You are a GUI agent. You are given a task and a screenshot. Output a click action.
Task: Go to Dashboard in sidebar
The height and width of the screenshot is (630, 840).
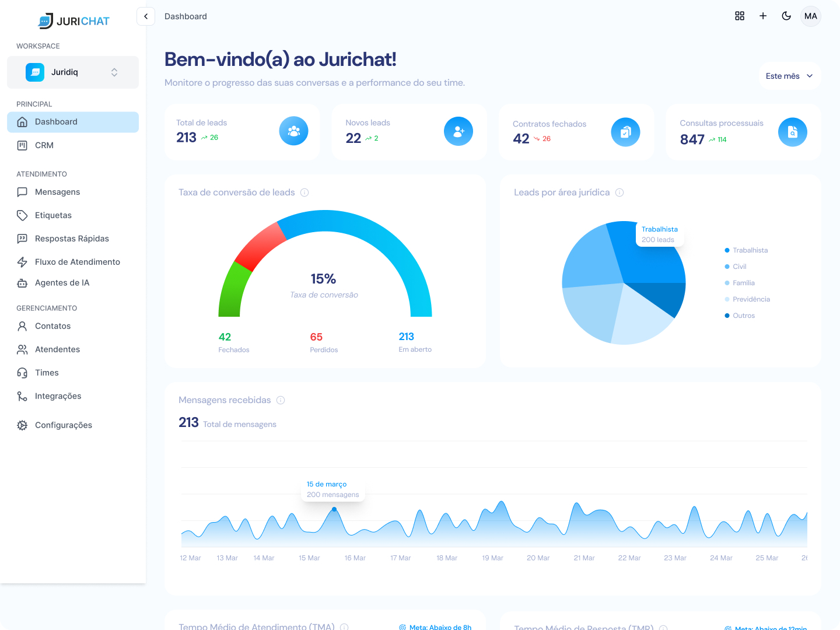coord(73,122)
